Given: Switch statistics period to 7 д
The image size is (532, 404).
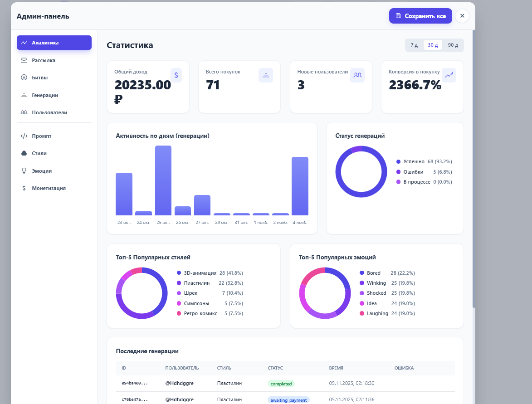Looking at the screenshot, I should [414, 45].
